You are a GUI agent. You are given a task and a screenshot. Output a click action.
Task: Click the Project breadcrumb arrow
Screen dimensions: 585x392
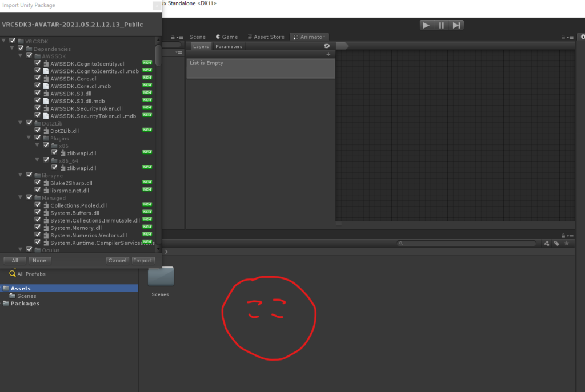pos(166,252)
